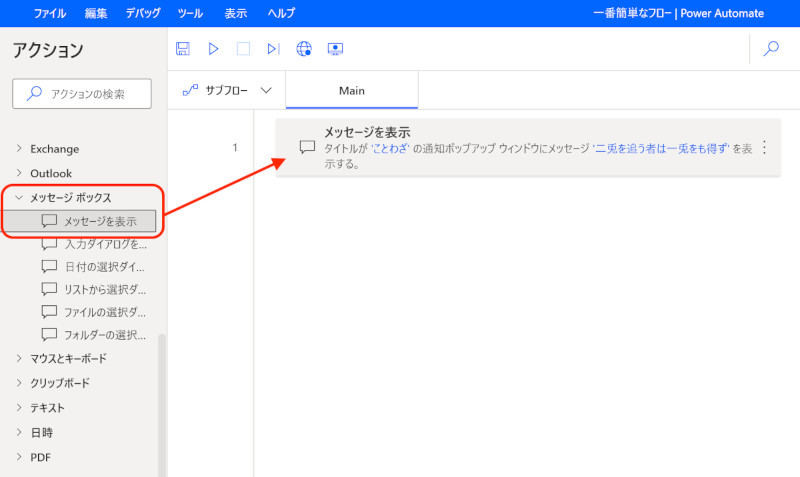This screenshot has width=800, height=477.
Task: Collapse the メッセージ ボックス group
Action: (x=19, y=197)
